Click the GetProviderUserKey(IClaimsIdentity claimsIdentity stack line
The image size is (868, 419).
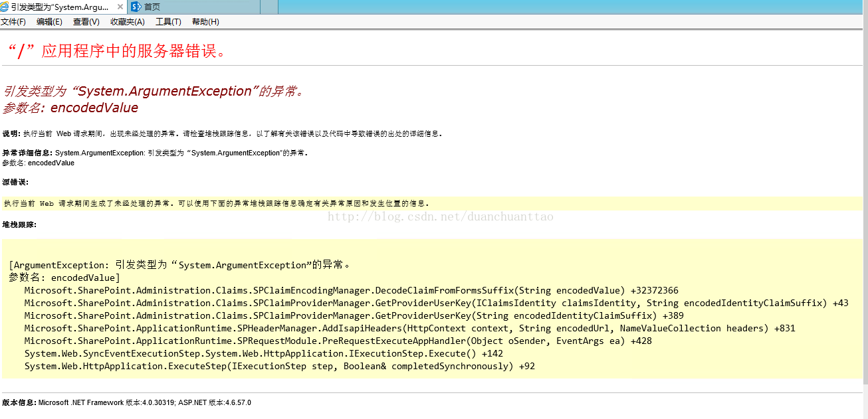coord(437,303)
